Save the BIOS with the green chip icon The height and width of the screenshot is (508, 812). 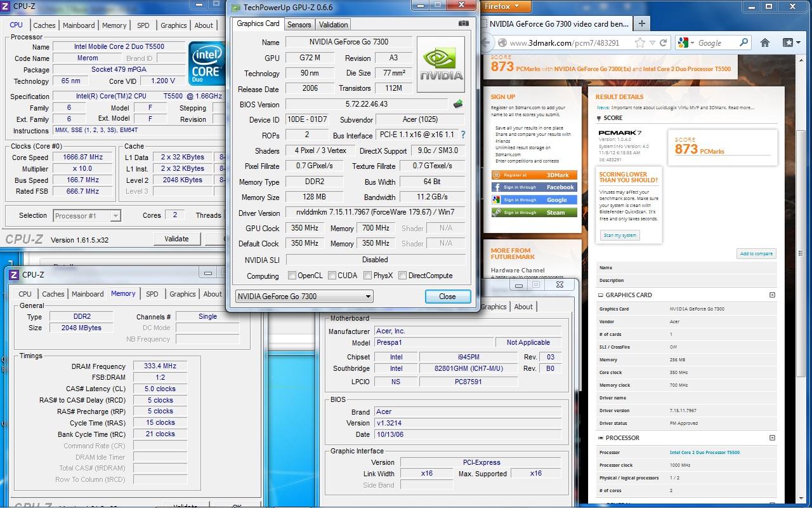pyautogui.click(x=458, y=104)
